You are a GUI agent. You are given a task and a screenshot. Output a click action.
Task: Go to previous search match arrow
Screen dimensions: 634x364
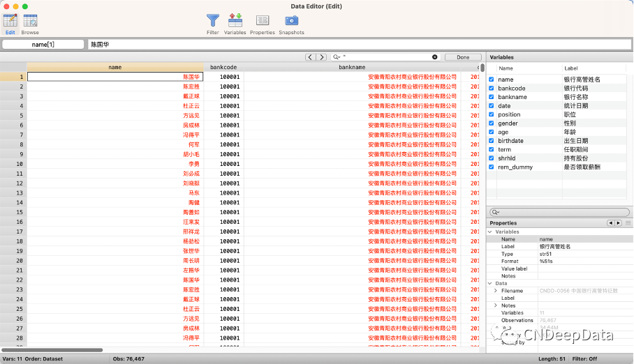coord(310,57)
